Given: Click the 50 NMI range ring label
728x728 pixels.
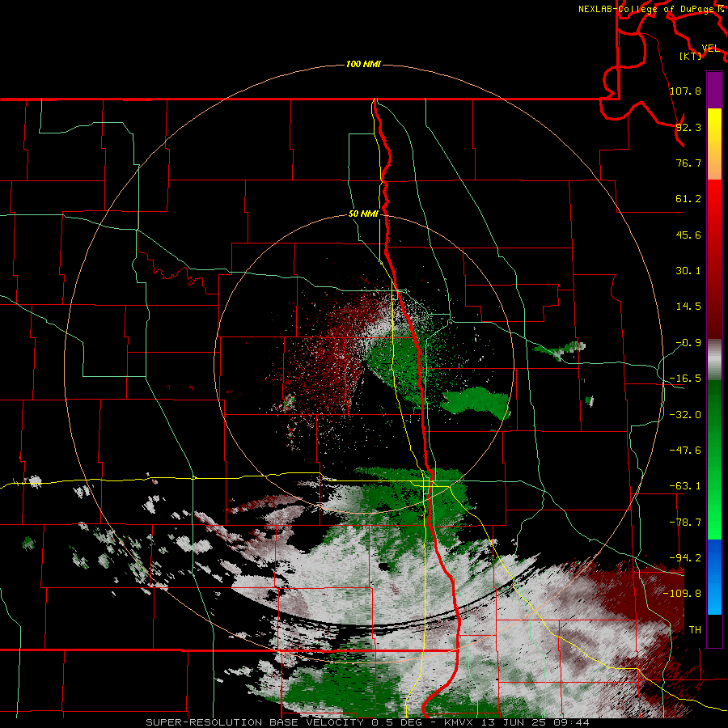Looking at the screenshot, I should tap(363, 214).
